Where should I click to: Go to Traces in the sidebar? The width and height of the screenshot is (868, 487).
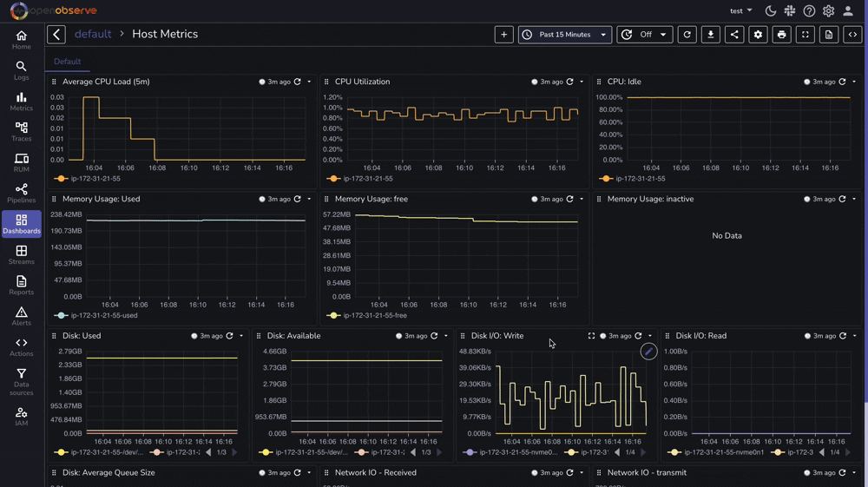click(21, 132)
